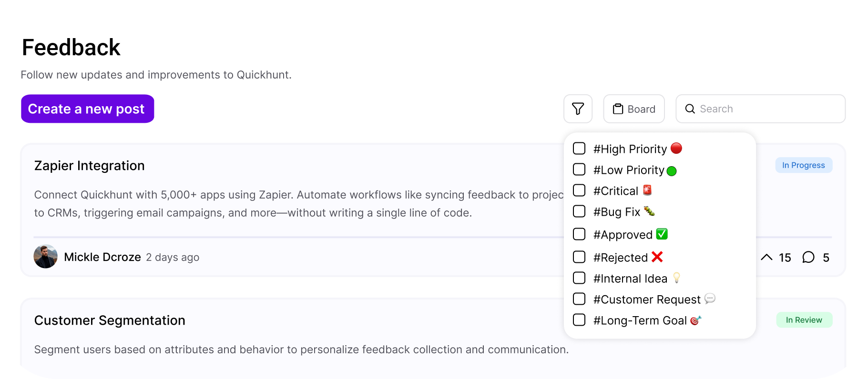The width and height of the screenshot is (868, 379).
Task: Open Mickle Dcroze's avatar photo
Action: click(46, 257)
